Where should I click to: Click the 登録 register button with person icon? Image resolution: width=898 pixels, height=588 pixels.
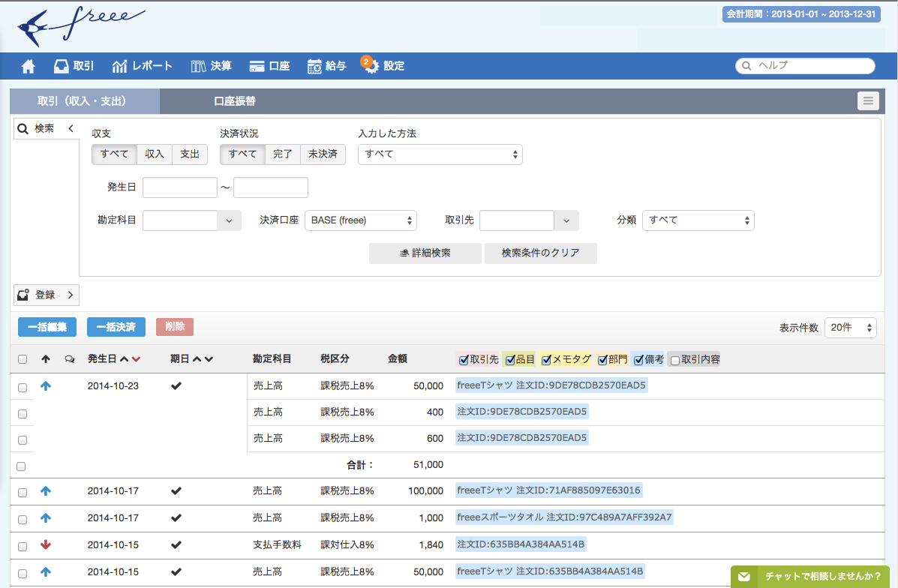(46, 295)
